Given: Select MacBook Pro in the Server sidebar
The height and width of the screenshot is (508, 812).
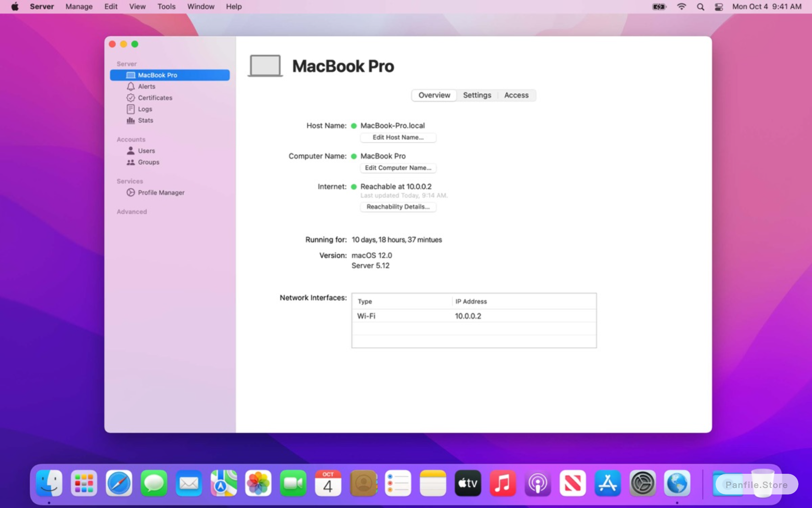Looking at the screenshot, I should click(x=170, y=75).
